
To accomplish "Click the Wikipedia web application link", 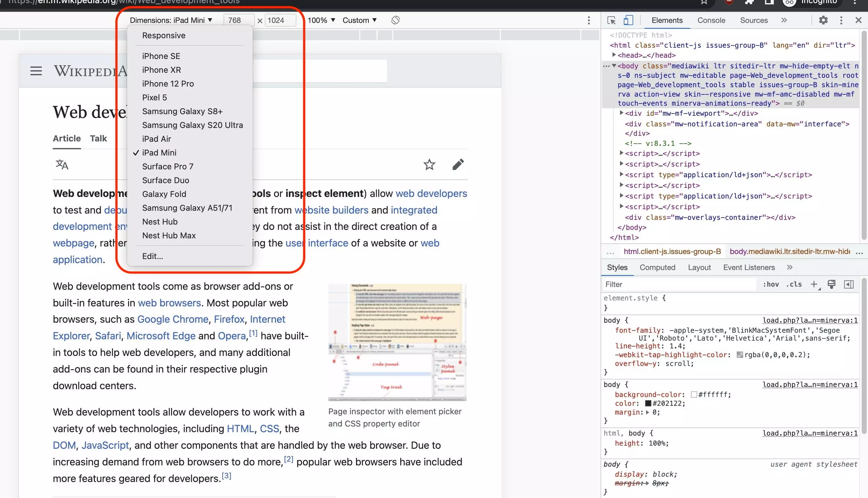I will pos(78,259).
